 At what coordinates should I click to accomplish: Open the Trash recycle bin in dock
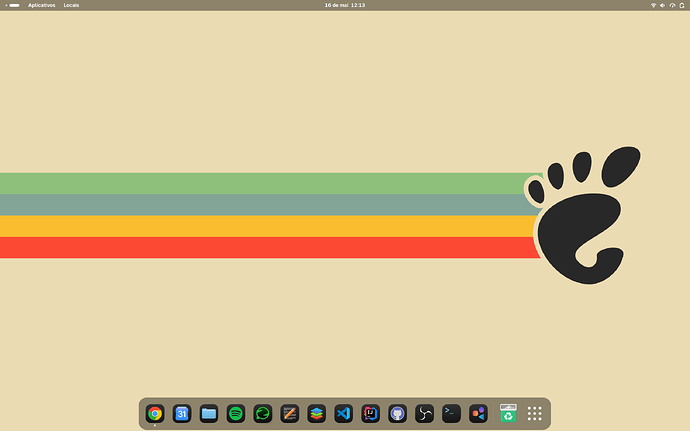(508, 413)
